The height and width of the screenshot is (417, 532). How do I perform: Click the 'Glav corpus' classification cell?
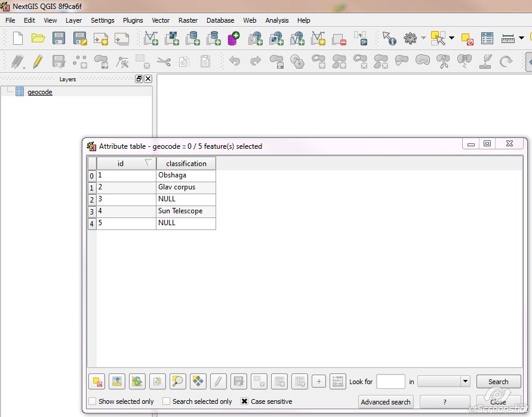(186, 188)
